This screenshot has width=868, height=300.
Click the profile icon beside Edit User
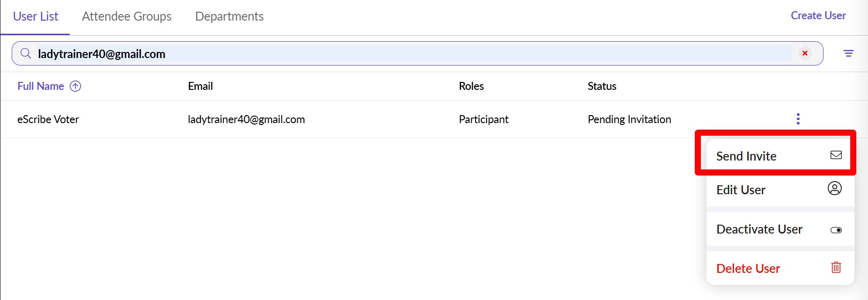click(x=834, y=189)
